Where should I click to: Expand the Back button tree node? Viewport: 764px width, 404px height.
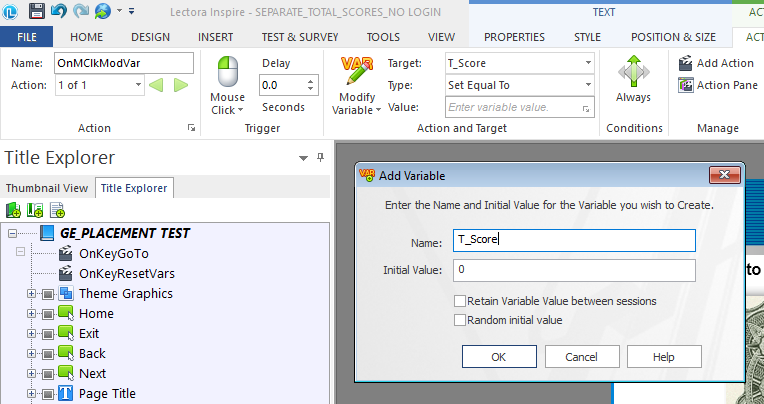pos(32,354)
